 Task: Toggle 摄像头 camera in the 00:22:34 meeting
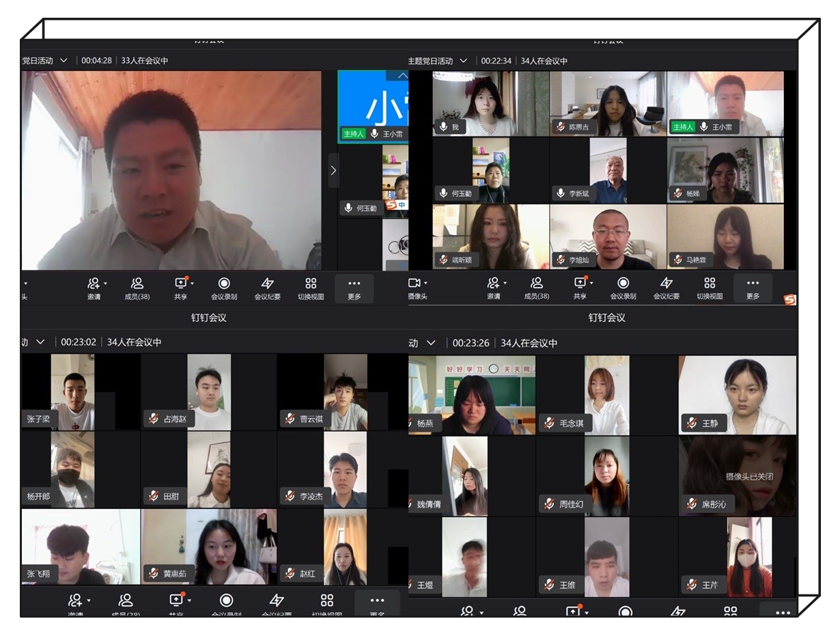pyautogui.click(x=414, y=283)
